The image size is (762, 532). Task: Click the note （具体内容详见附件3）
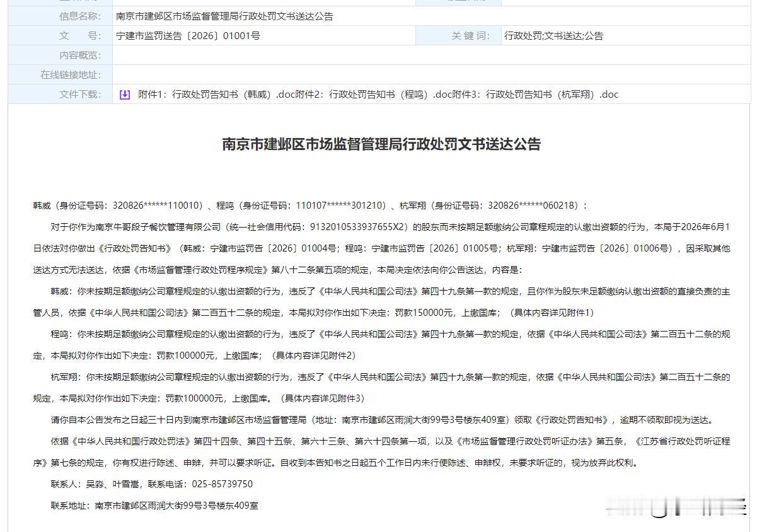tap(321, 398)
